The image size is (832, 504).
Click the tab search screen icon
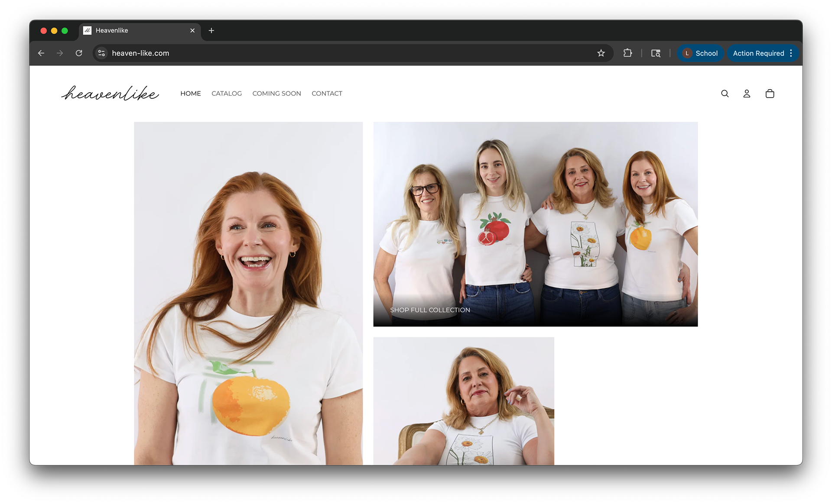(656, 53)
